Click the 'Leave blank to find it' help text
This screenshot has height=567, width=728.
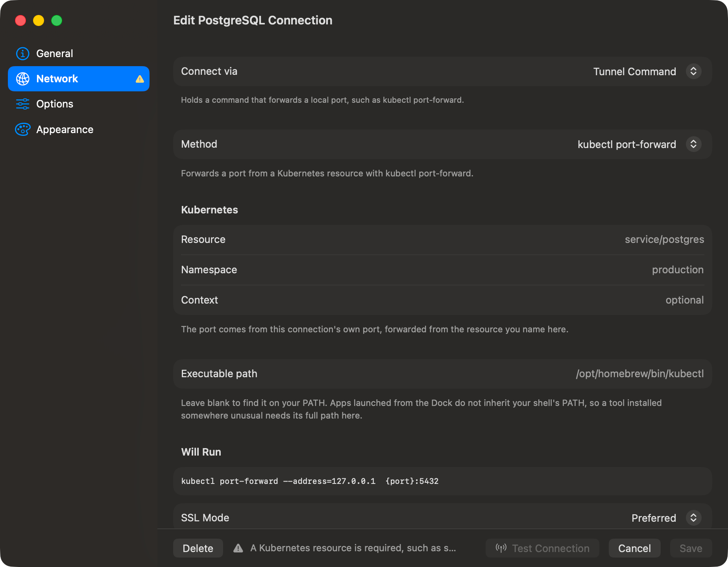coord(421,409)
